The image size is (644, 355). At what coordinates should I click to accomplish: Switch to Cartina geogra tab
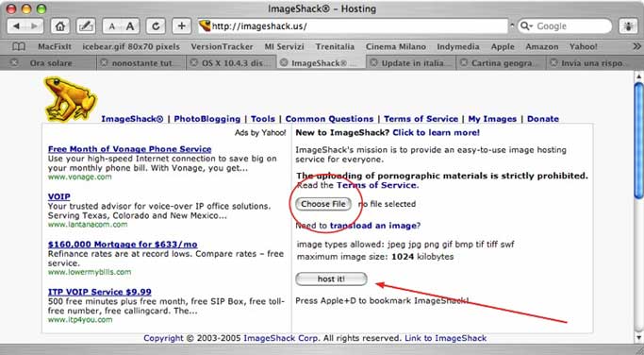[502, 63]
